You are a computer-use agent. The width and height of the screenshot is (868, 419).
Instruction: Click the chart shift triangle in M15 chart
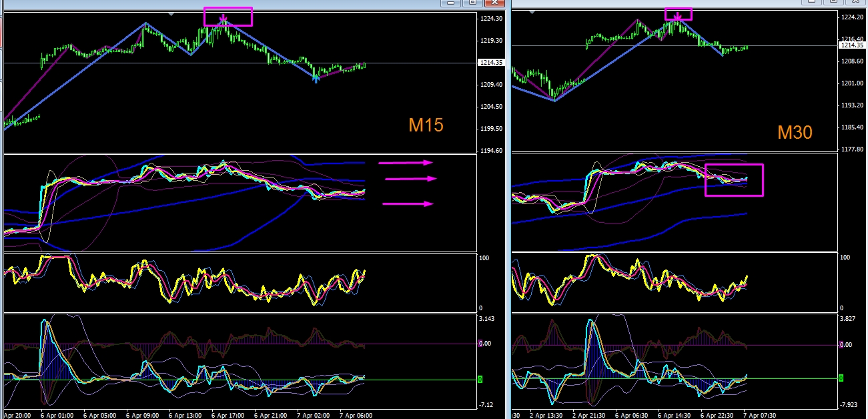[x=171, y=13]
